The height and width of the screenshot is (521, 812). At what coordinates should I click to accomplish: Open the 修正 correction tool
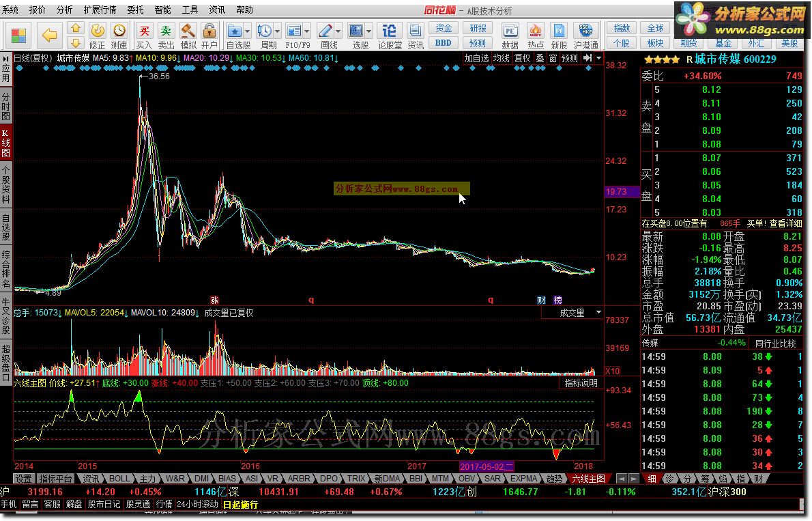pos(98,36)
